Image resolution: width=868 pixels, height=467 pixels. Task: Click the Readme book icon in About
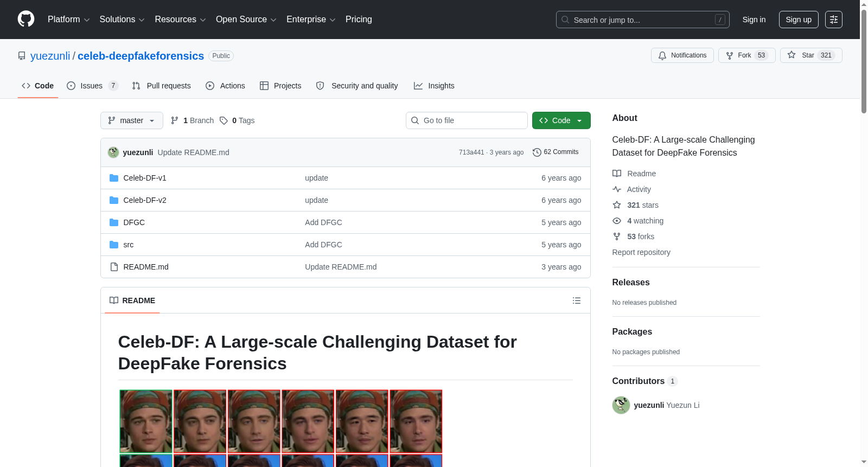coord(617,174)
